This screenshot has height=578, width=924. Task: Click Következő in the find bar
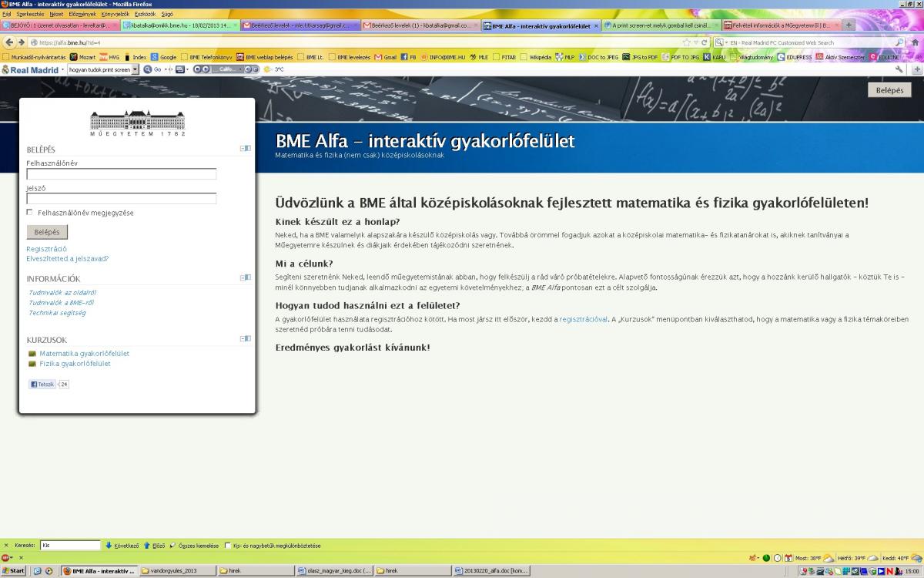point(122,546)
